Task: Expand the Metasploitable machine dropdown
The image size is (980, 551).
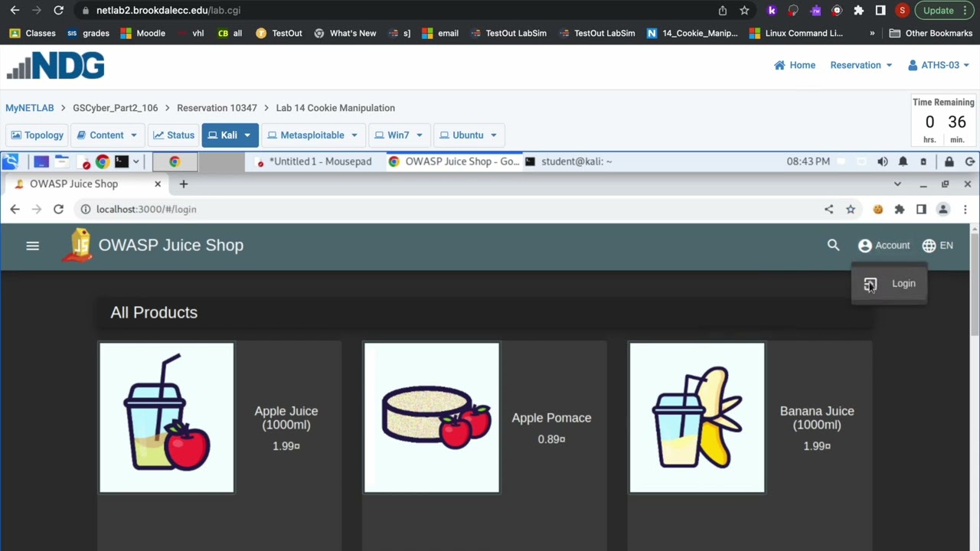Action: click(312, 135)
